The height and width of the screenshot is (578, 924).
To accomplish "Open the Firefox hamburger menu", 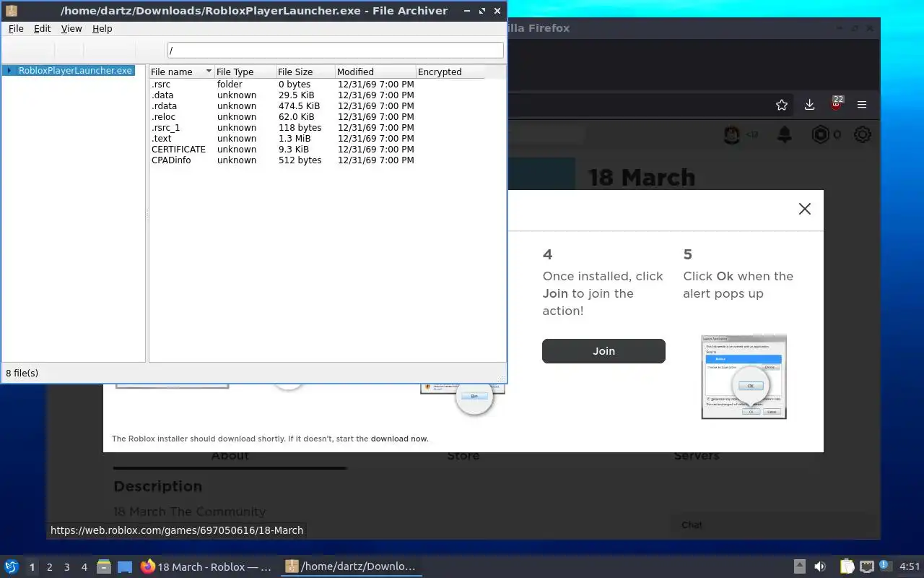I will click(862, 105).
